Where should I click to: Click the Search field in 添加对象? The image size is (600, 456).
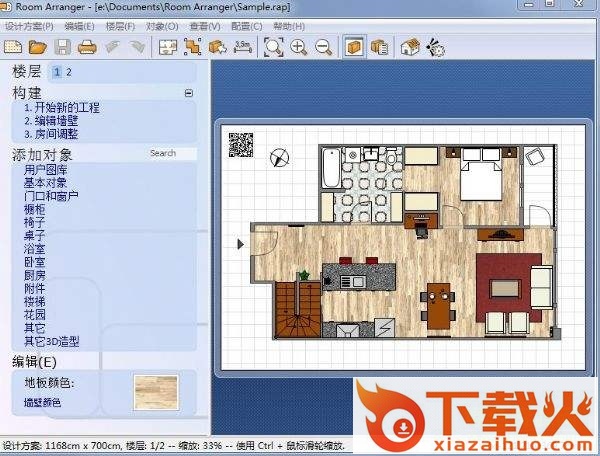click(170, 154)
